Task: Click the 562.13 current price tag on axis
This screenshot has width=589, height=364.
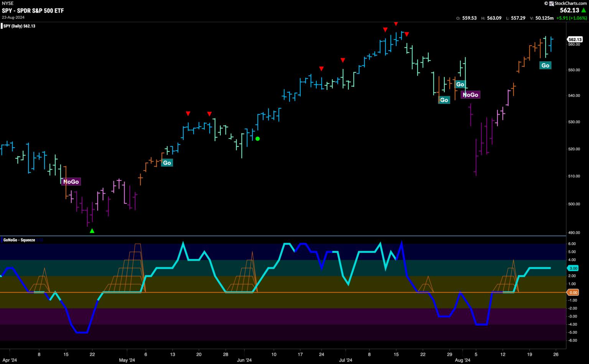Action: 575,39
